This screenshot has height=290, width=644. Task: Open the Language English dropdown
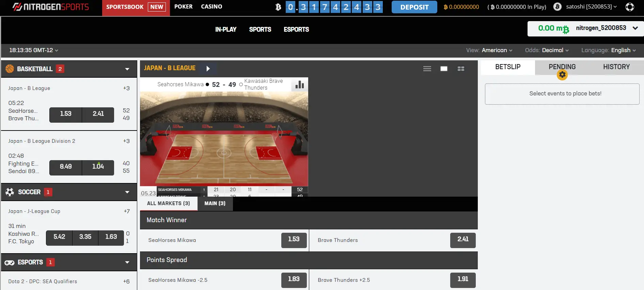pyautogui.click(x=609, y=50)
